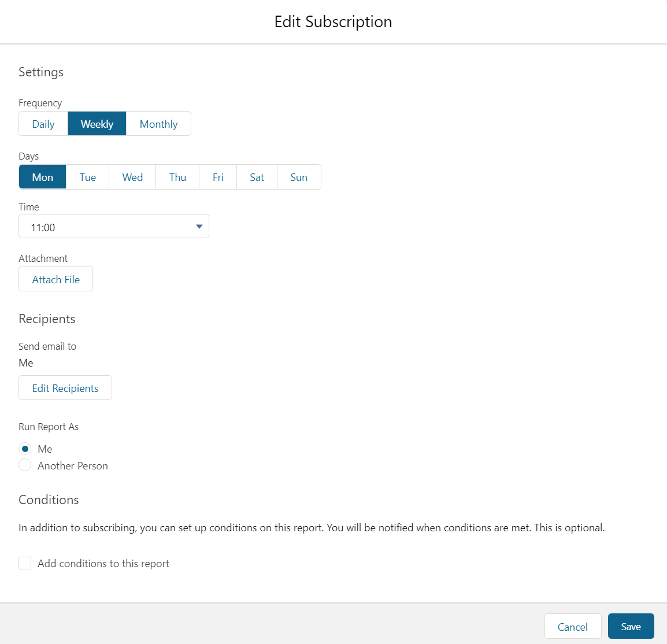This screenshot has width=667, height=644.
Task: Choose Sat in the Days row
Action: click(x=257, y=177)
